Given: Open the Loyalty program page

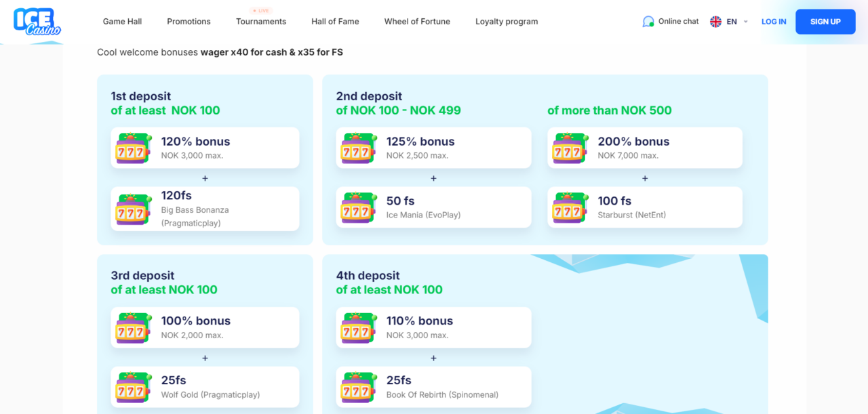Looking at the screenshot, I should [x=507, y=22].
